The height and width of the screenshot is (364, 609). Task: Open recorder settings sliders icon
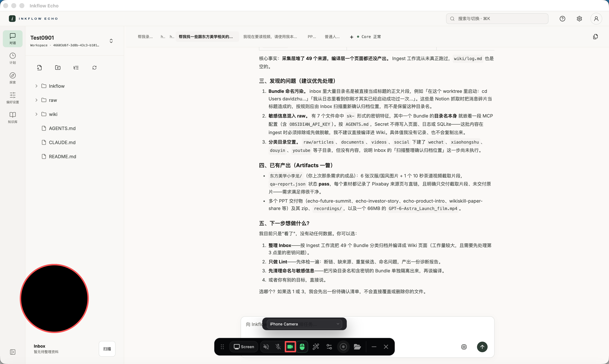click(x=329, y=347)
